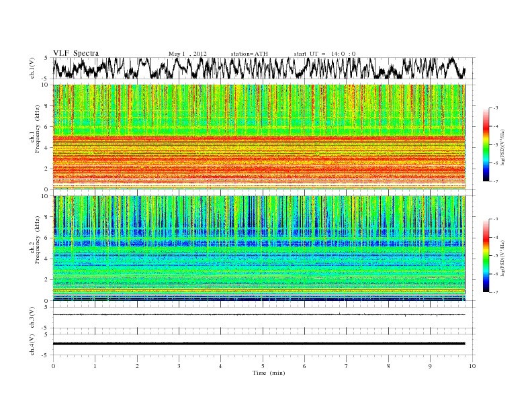The image size is (532, 411).
Task: Click time axis tick label '0'
Action: coord(53,366)
